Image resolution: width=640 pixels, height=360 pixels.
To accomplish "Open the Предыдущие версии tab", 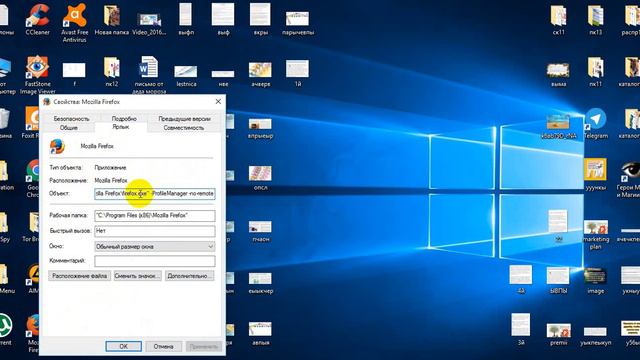I will (184, 119).
